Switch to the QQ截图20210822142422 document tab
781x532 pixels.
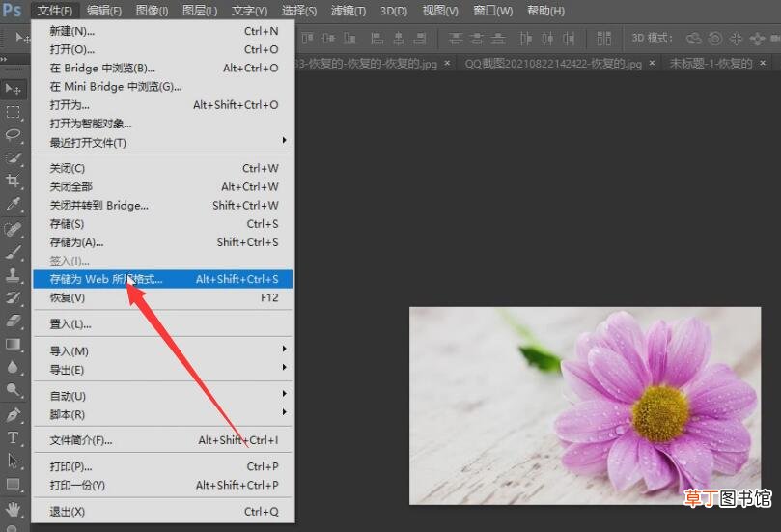click(x=553, y=64)
